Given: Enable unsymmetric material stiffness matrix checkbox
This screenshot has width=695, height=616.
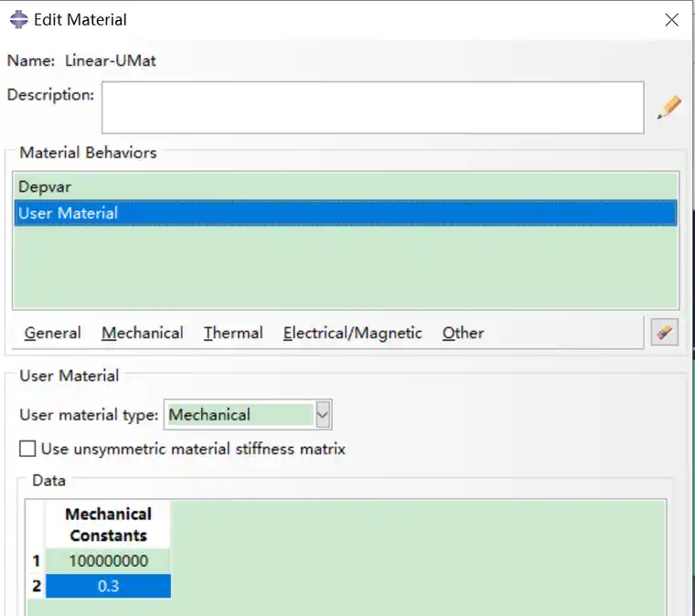Looking at the screenshot, I should tap(28, 449).
